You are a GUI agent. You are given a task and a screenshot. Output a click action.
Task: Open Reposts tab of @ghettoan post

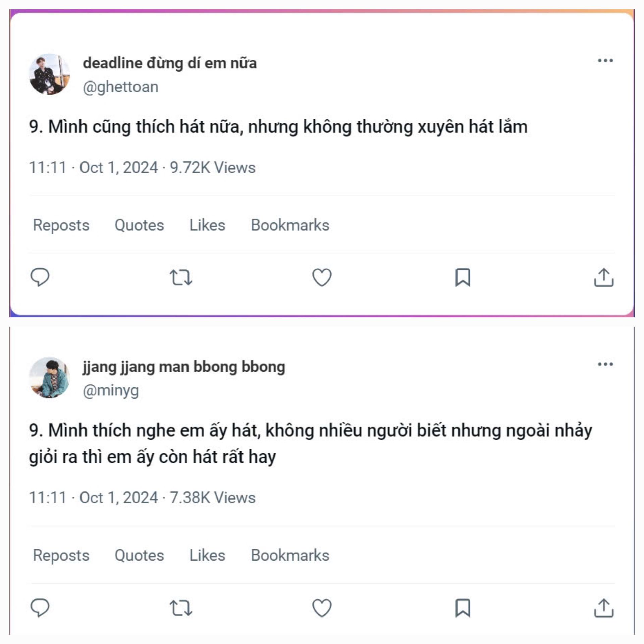click(x=61, y=225)
